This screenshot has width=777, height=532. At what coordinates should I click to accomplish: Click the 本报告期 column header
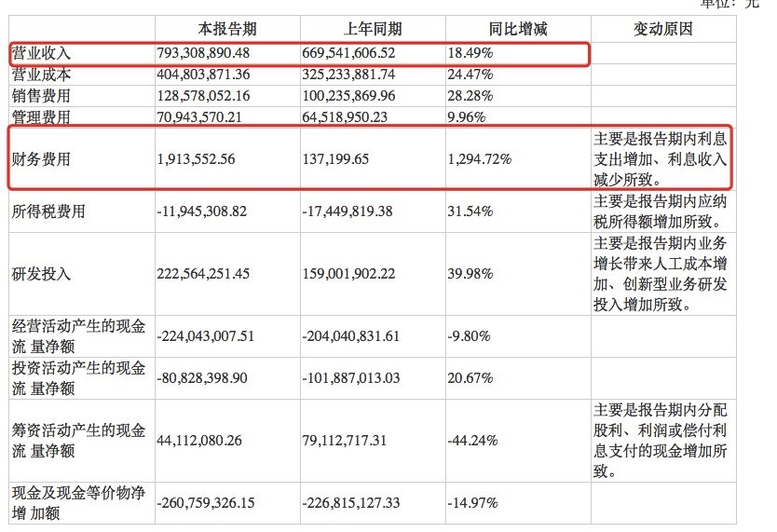click(226, 29)
